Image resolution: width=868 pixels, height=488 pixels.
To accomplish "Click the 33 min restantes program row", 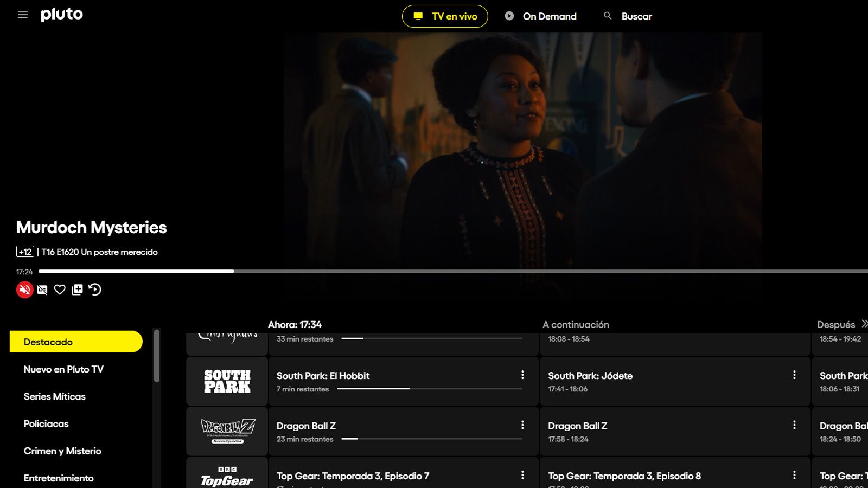I will tap(403, 344).
